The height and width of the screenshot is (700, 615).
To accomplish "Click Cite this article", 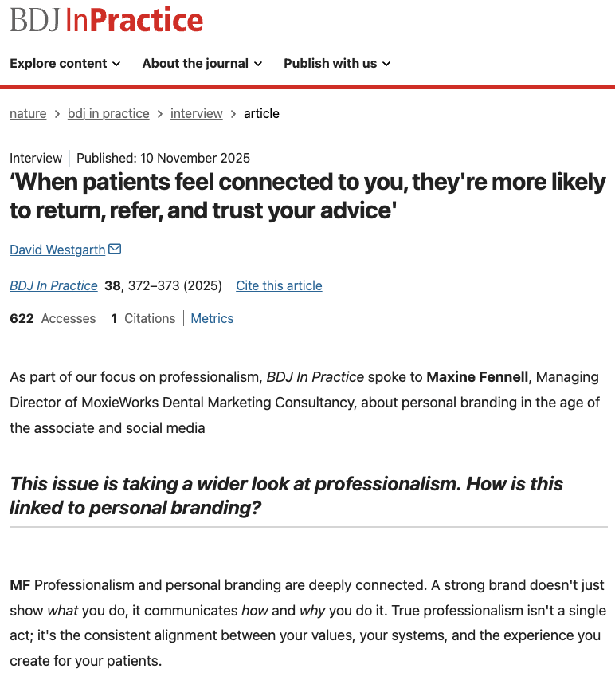I will tap(279, 285).
